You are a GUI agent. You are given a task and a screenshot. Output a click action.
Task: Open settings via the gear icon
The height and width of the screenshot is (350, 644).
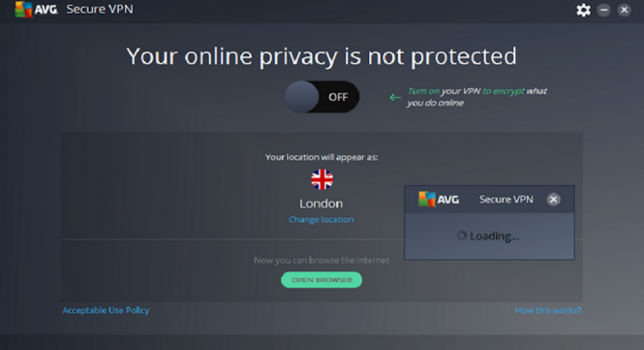pos(583,10)
